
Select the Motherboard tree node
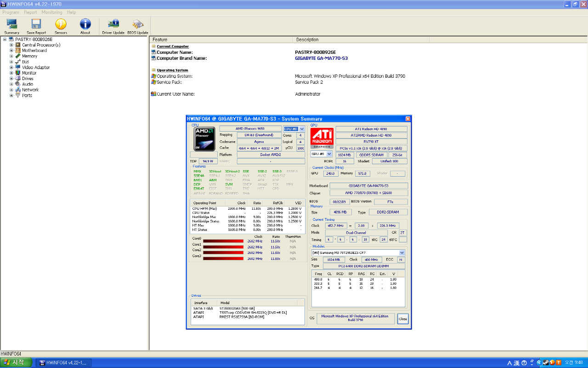[34, 51]
